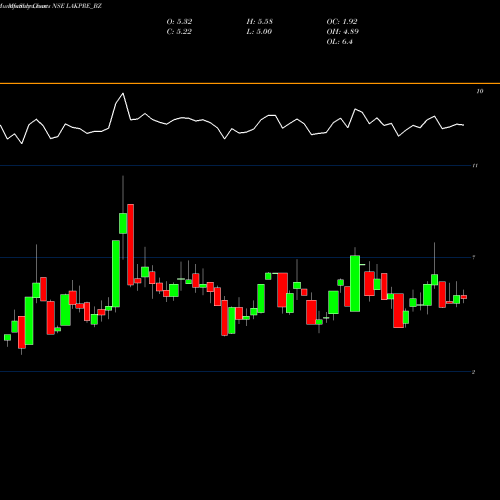This screenshot has height=500, width=500.
Task: Pick the "OC: 1.92" reading
Action: (342, 22)
